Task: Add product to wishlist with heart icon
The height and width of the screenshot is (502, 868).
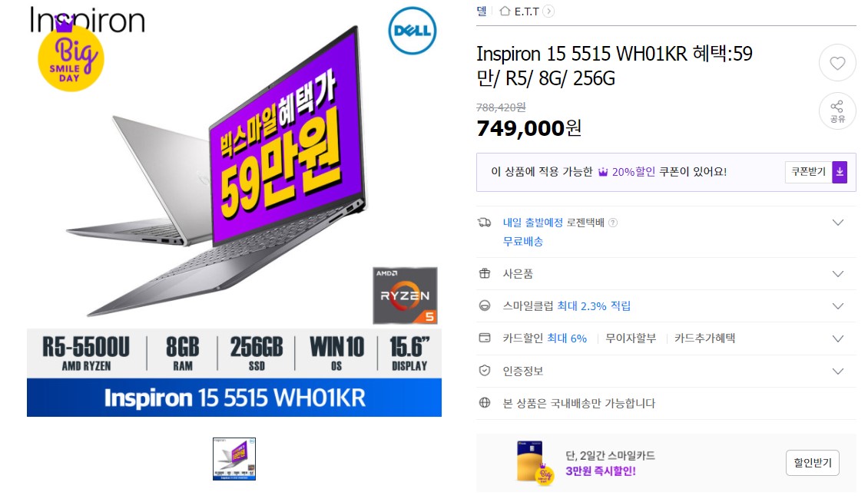Action: click(837, 63)
